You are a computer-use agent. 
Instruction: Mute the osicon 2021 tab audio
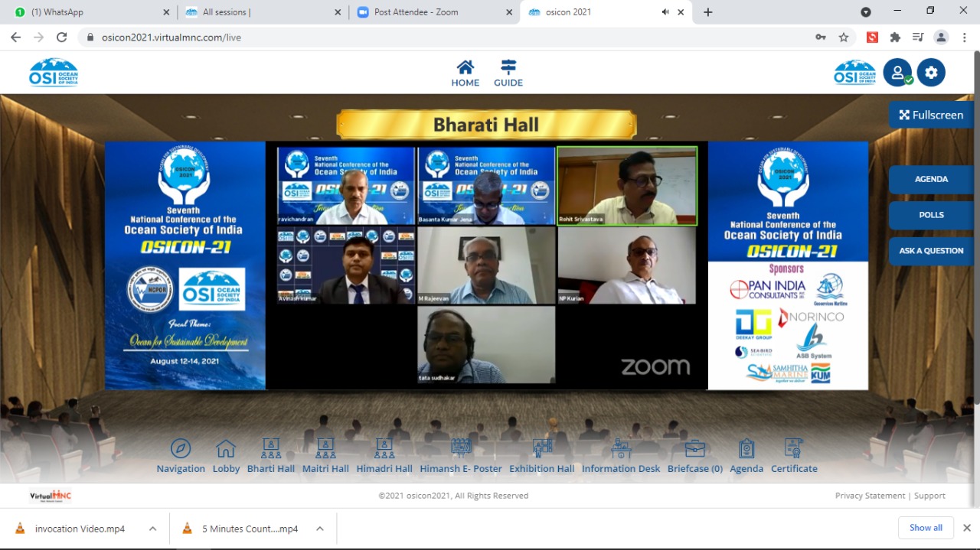[665, 12]
